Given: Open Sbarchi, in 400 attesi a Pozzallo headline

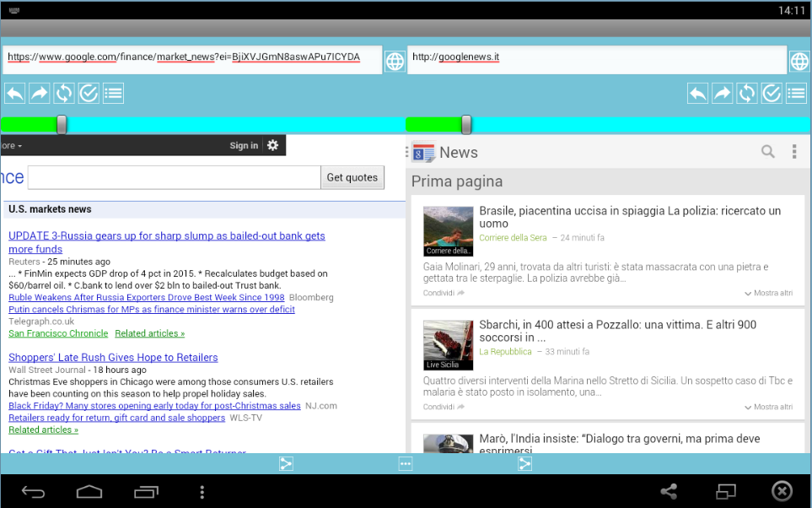Looking at the screenshot, I should tap(617, 331).
